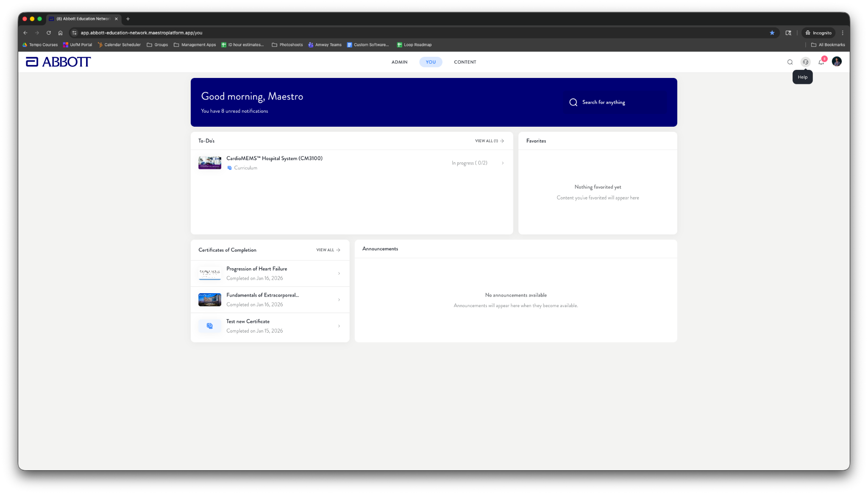Screen dimensions: 868x494
Task: Open Chrome three-dot menu
Action: point(843,33)
